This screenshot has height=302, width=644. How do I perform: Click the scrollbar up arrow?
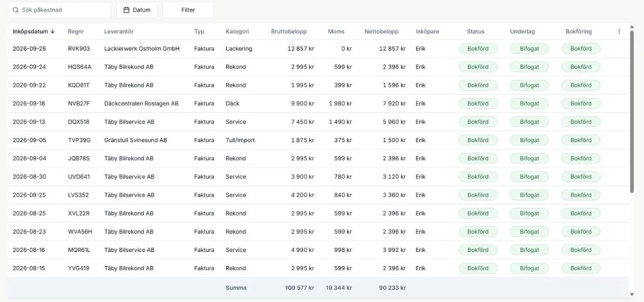pos(631,27)
